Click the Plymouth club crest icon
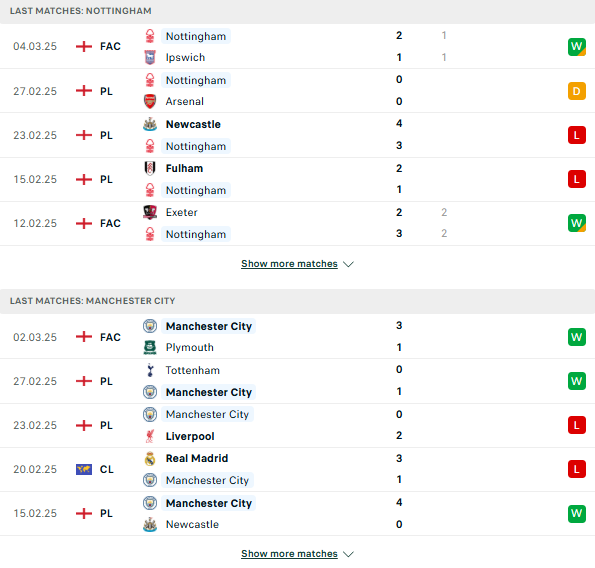The height and width of the screenshot is (568, 595). coord(150,347)
